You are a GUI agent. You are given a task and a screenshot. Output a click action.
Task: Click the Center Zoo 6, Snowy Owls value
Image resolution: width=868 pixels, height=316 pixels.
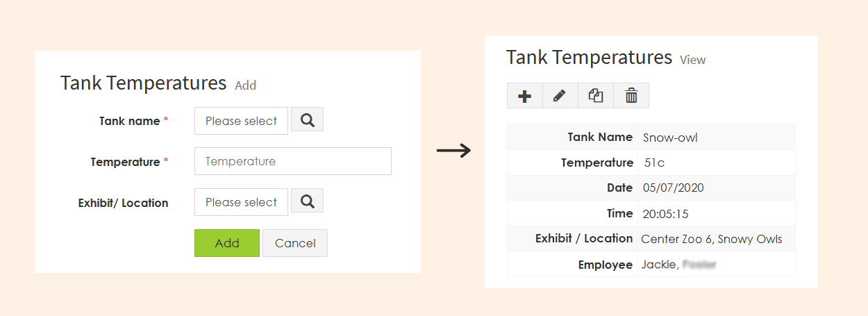point(712,239)
